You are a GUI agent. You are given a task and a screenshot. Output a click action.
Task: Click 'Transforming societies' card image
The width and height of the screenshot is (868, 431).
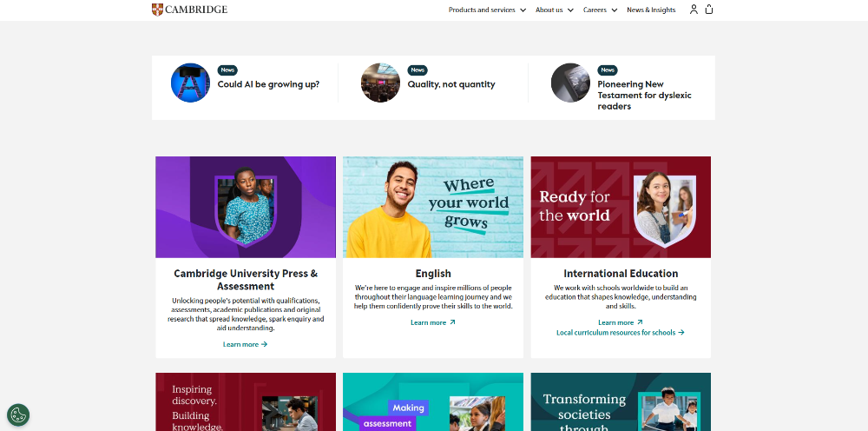[x=621, y=402]
